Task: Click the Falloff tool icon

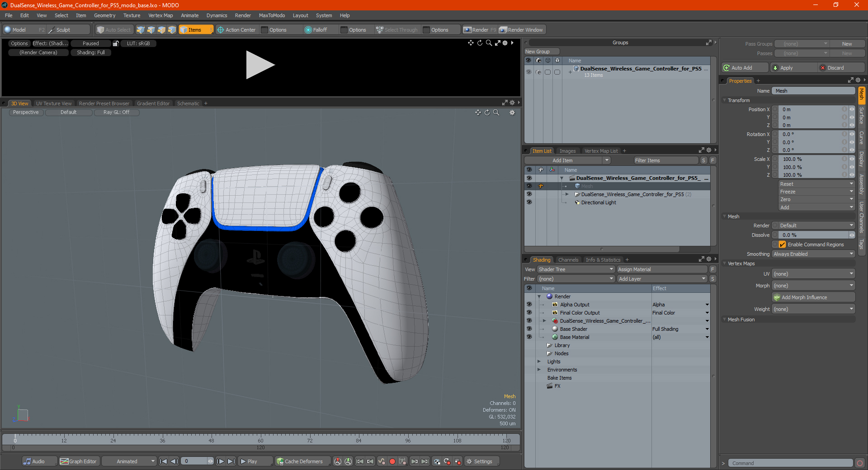Action: tap(308, 30)
